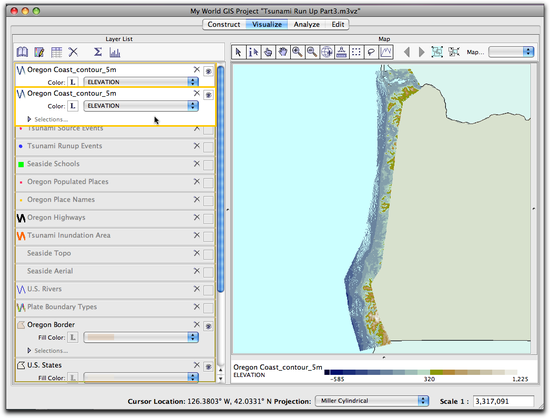Remove the Tsunami Runup Events layer
550x418 pixels.
coord(197,146)
